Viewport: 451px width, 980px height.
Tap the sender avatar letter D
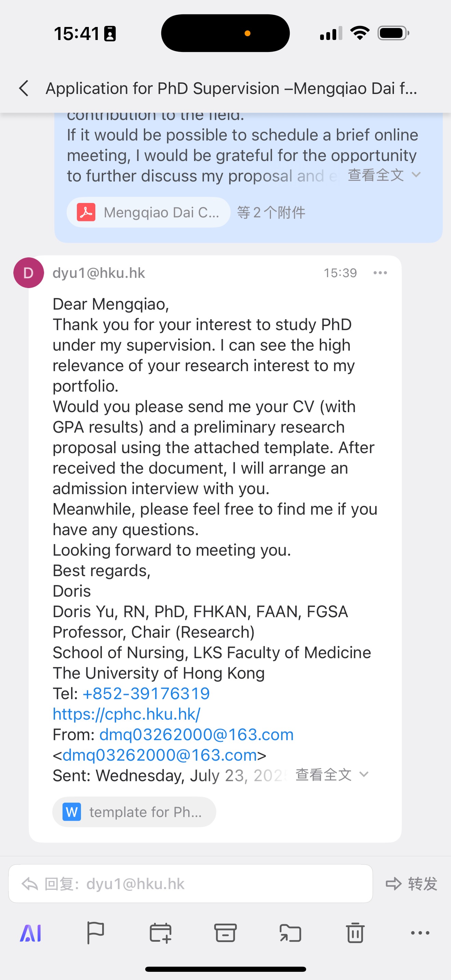pyautogui.click(x=28, y=273)
